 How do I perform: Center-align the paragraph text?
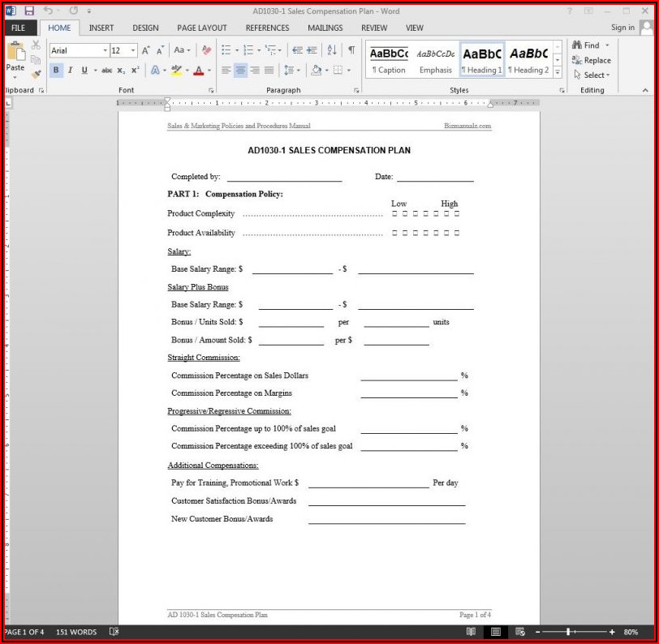pos(241,71)
